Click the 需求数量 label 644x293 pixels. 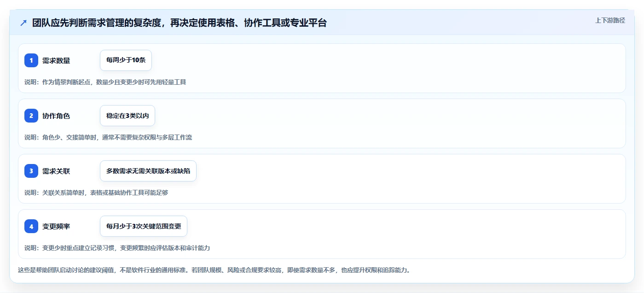(56, 60)
